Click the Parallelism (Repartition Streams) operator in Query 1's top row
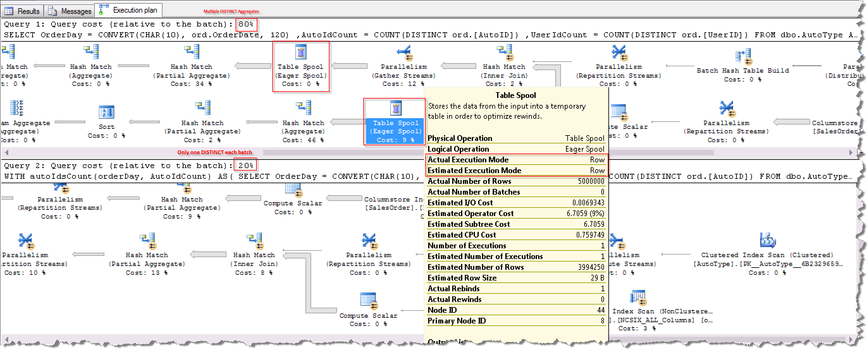Viewport: 868px width, 350px height. click(619, 66)
